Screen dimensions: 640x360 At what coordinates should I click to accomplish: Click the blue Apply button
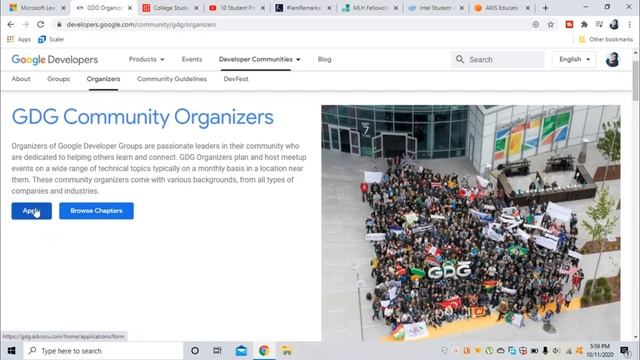31,211
